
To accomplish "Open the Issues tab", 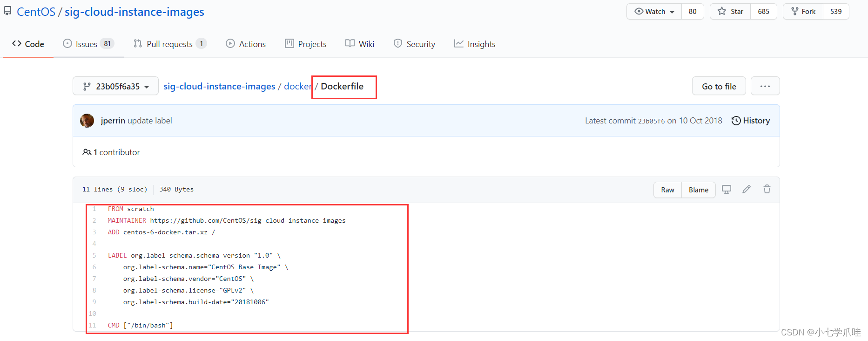I will (x=88, y=44).
